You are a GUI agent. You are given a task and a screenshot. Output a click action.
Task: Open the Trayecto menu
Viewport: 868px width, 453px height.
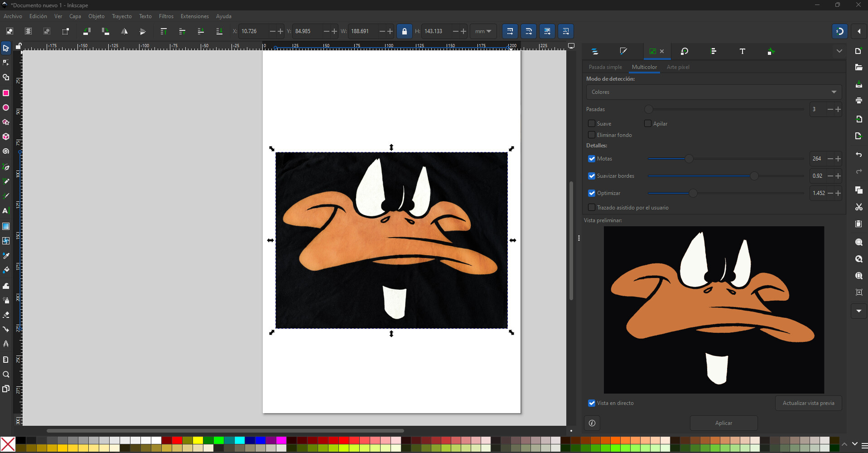122,16
